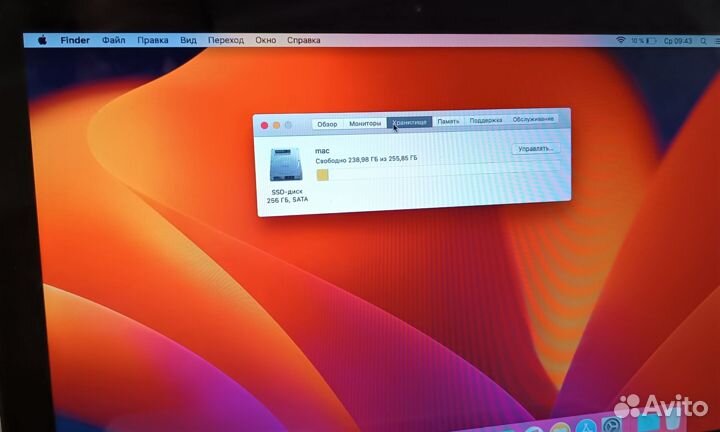Open the Apple menu
This screenshot has height=432, width=720.
[x=42, y=40]
